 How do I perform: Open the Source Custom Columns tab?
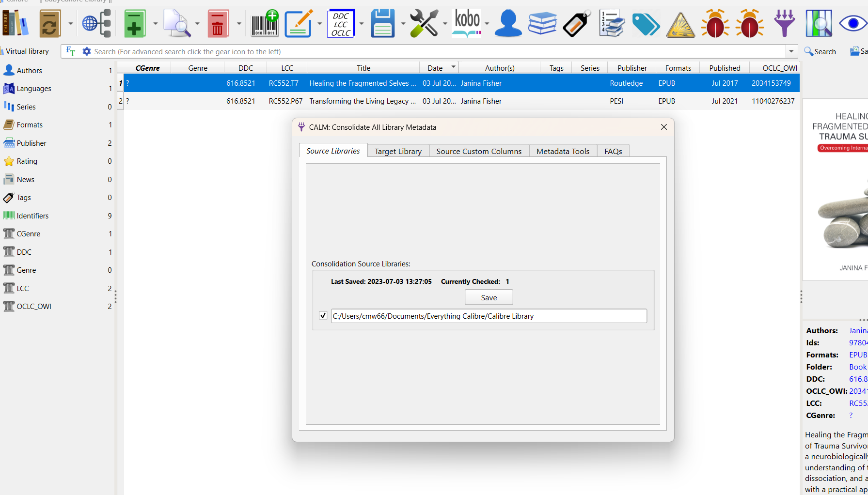click(x=479, y=152)
